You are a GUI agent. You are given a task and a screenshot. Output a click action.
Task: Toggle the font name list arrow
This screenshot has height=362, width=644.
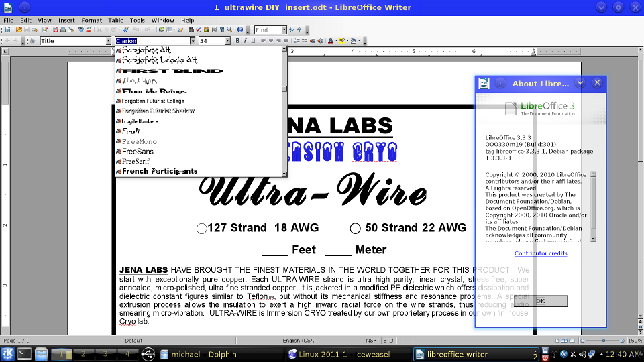click(193, 41)
